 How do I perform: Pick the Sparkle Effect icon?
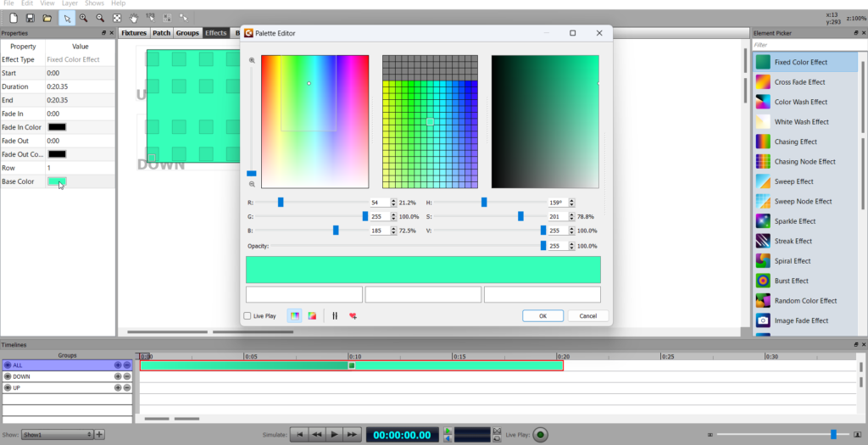coord(763,221)
